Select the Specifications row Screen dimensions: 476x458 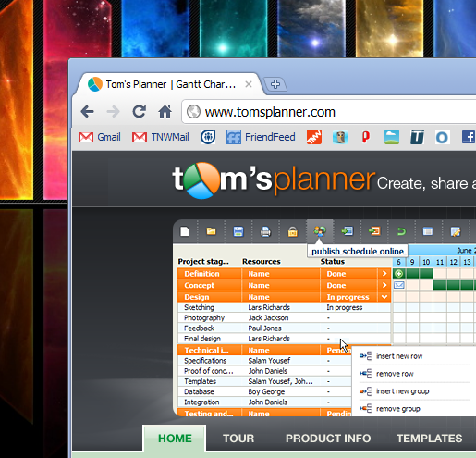point(265,361)
